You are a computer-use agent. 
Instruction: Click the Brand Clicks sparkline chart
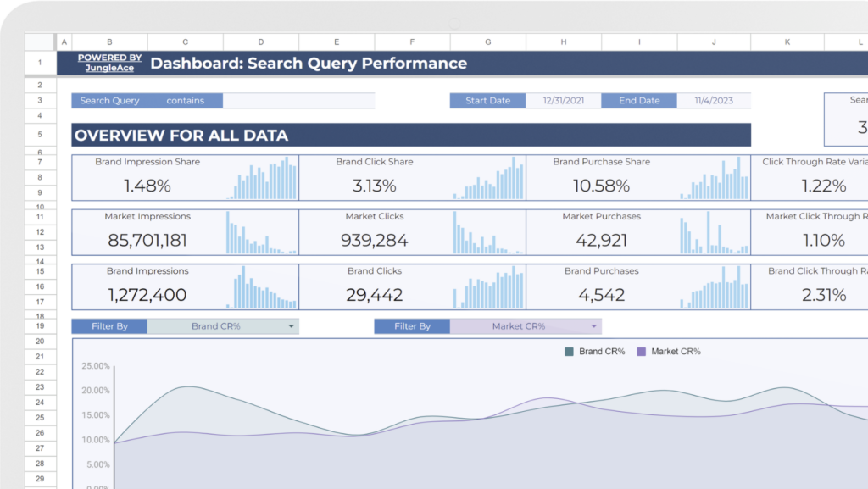tap(488, 287)
